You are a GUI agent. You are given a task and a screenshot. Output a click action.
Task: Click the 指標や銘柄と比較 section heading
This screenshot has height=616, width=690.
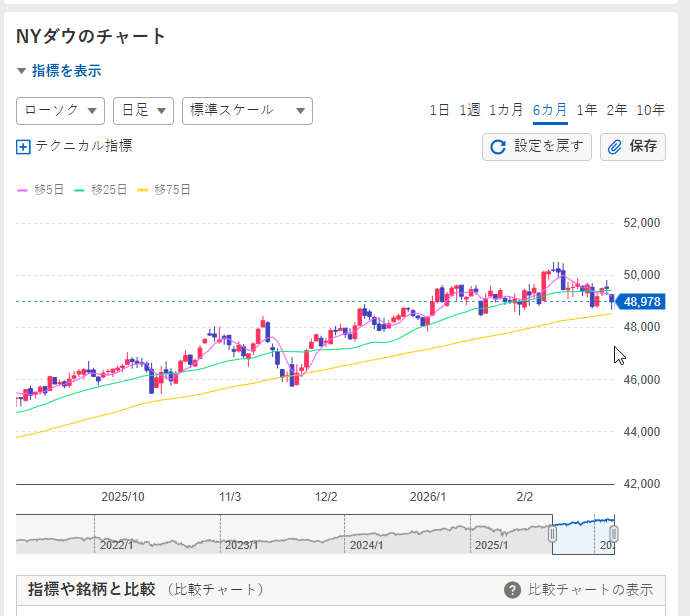[x=92, y=589]
